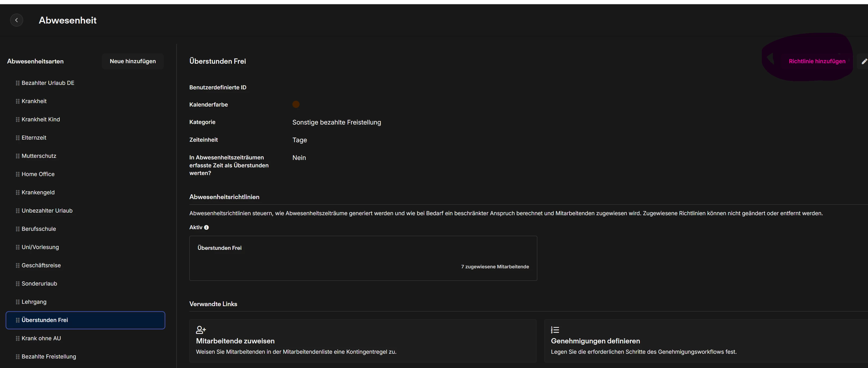The width and height of the screenshot is (868, 368).
Task: Select Bezahlter Urlaub DE absence type
Action: pos(48,83)
